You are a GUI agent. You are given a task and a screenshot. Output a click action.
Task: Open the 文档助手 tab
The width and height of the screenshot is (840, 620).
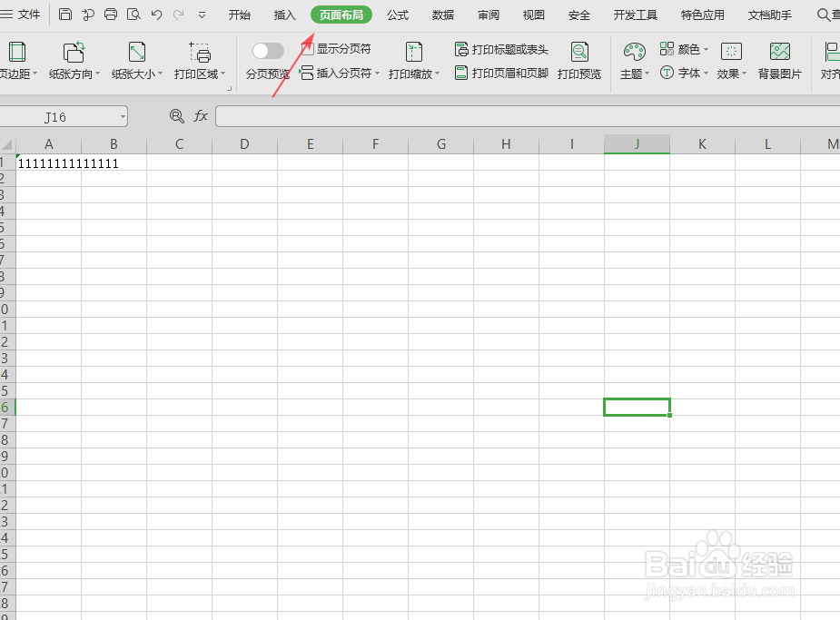770,15
